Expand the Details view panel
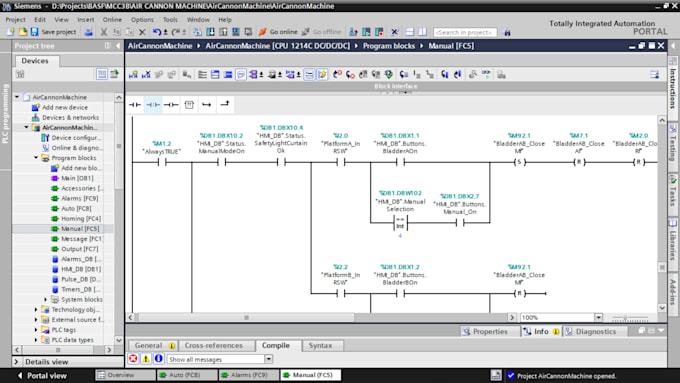The height and width of the screenshot is (383, 680). (16, 361)
